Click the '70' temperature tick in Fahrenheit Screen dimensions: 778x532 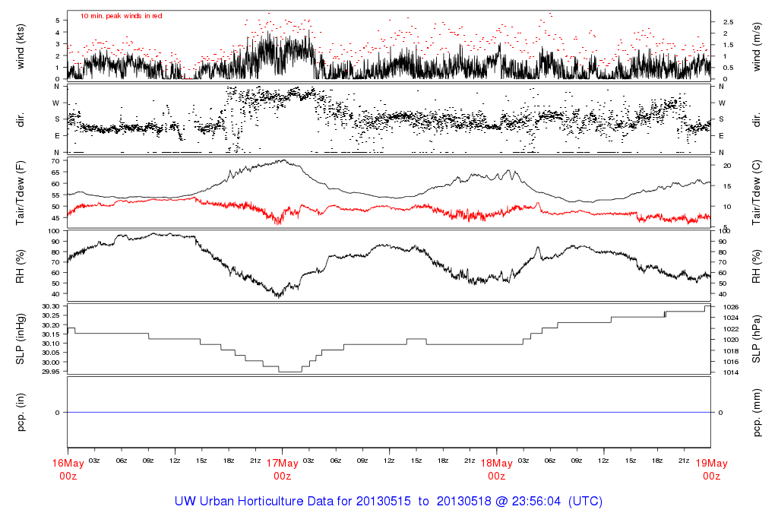pyautogui.click(x=55, y=161)
